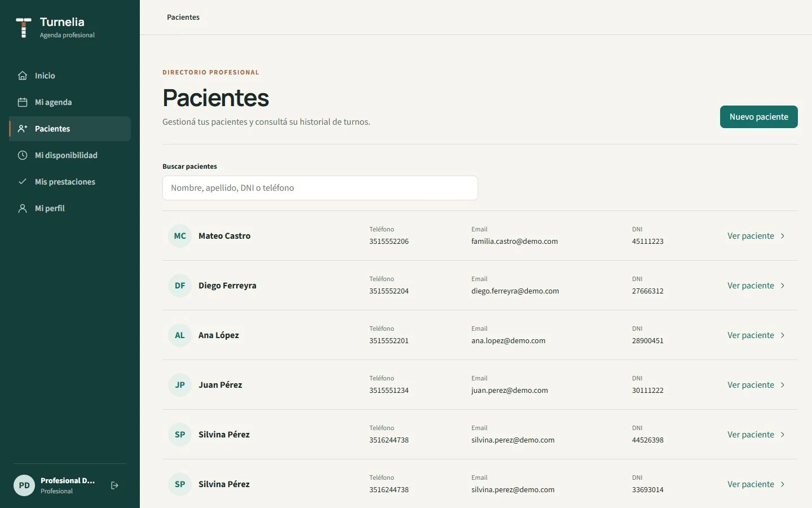Open Ver paciente for Juan Pérez
Screen dimensions: 812x508
[x=757, y=385]
